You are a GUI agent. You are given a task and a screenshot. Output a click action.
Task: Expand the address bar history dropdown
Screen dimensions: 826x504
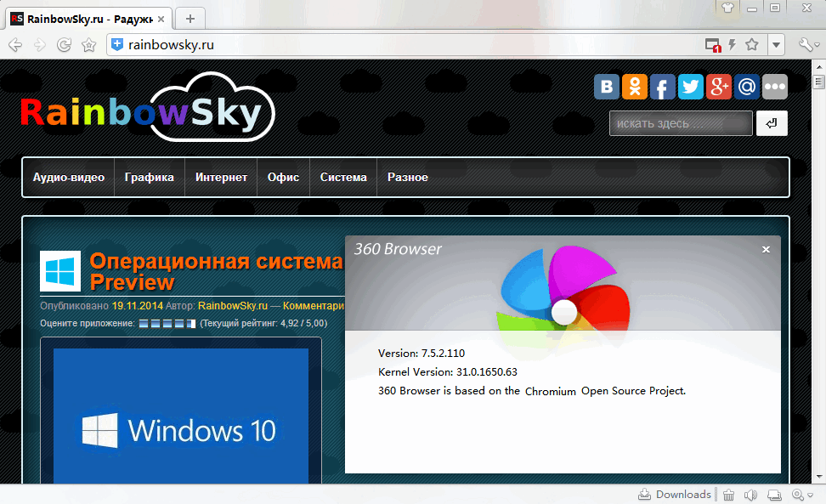776,45
